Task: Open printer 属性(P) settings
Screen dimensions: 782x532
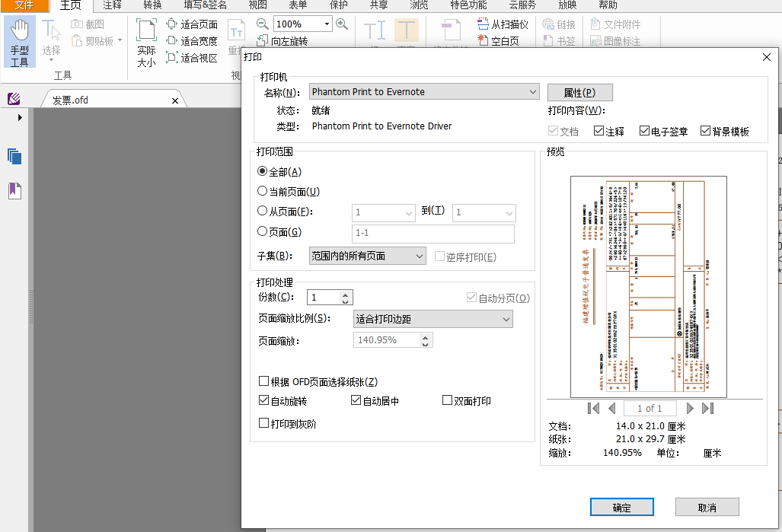Action: click(579, 92)
